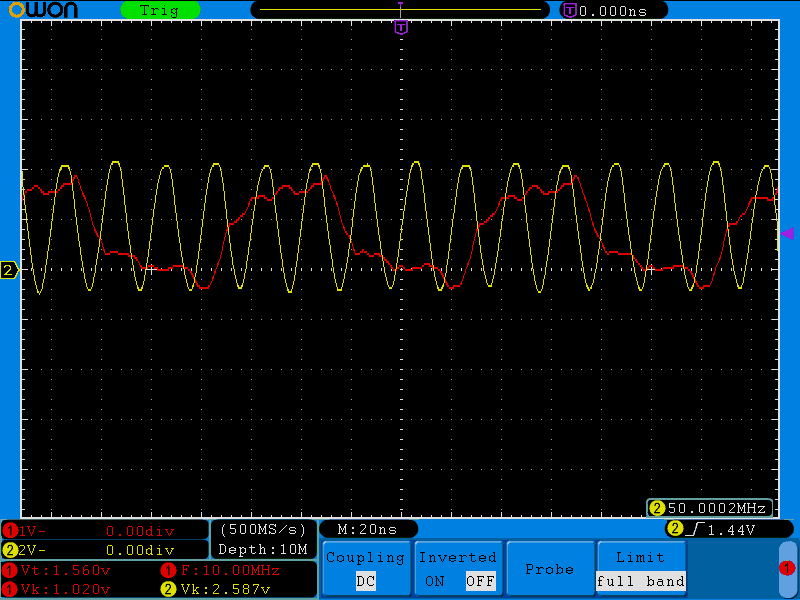
Task: Click the waveform memory position bar at top
Action: 400,10
